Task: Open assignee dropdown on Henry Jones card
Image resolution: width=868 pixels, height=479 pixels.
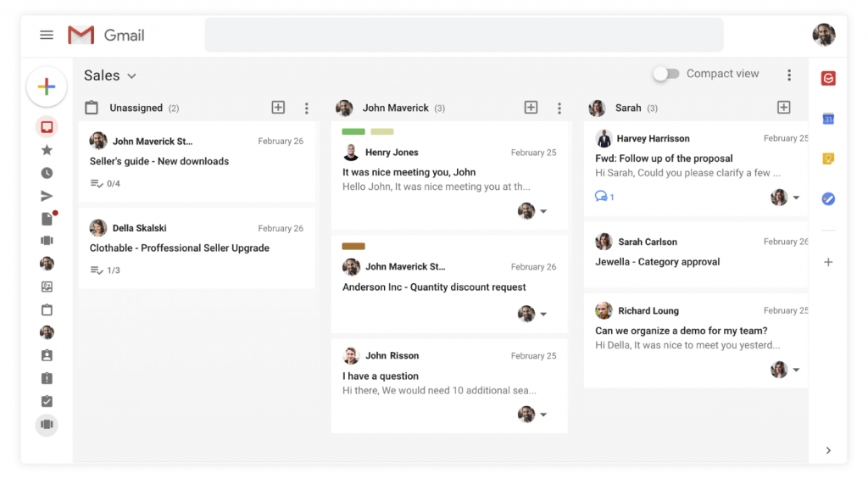Action: [x=543, y=211]
